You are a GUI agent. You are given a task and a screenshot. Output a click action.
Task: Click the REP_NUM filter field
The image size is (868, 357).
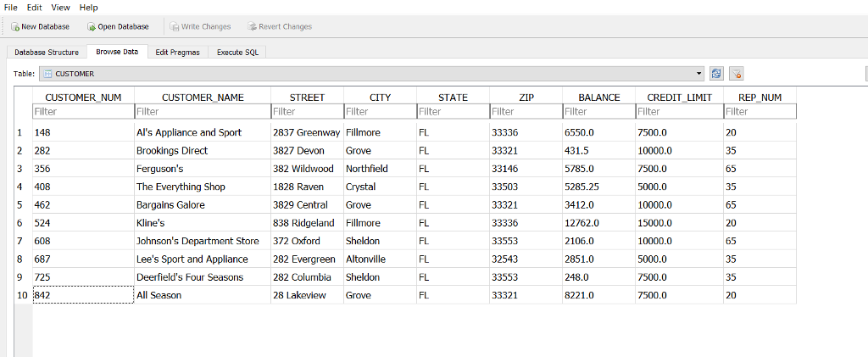point(760,111)
